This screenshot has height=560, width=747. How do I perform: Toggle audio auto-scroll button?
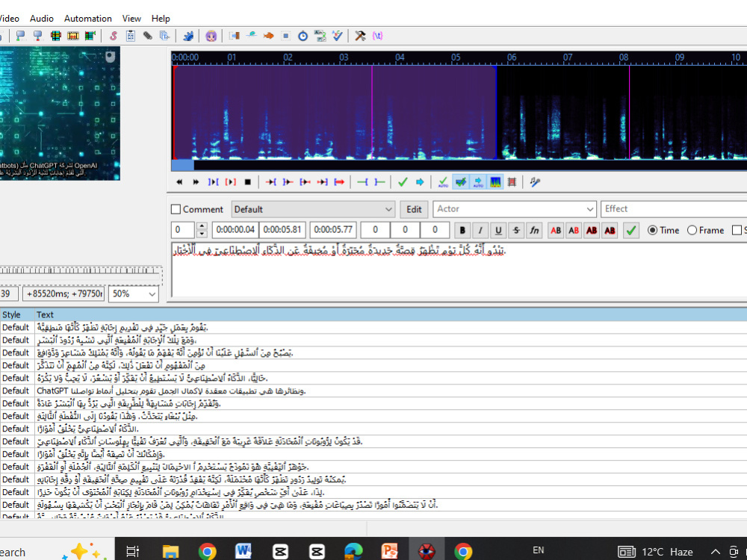pos(478,182)
